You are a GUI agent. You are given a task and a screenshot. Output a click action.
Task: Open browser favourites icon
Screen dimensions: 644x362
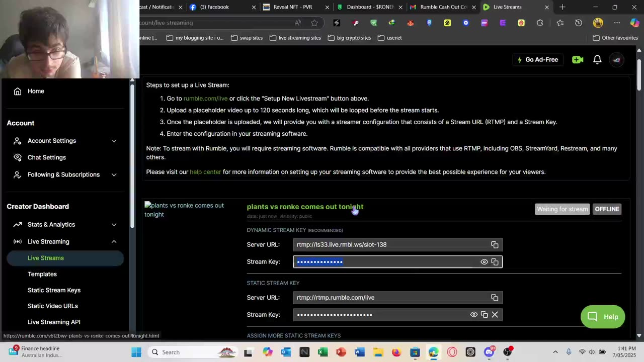(x=560, y=23)
